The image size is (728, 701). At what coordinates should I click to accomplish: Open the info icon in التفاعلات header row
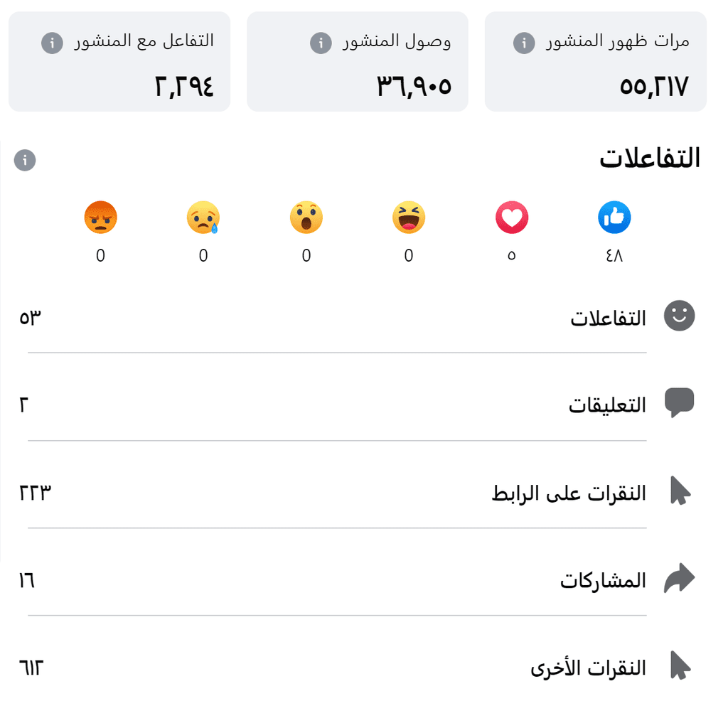coord(25,160)
